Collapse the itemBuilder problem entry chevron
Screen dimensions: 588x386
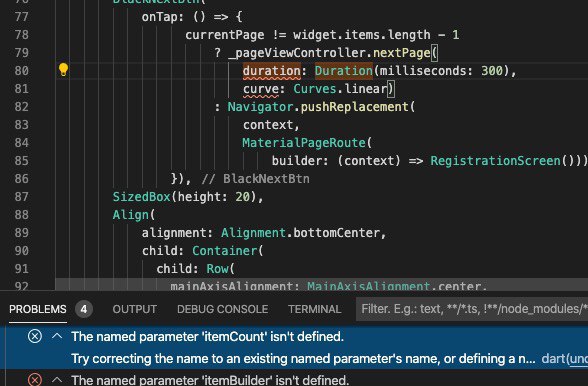coord(57,380)
